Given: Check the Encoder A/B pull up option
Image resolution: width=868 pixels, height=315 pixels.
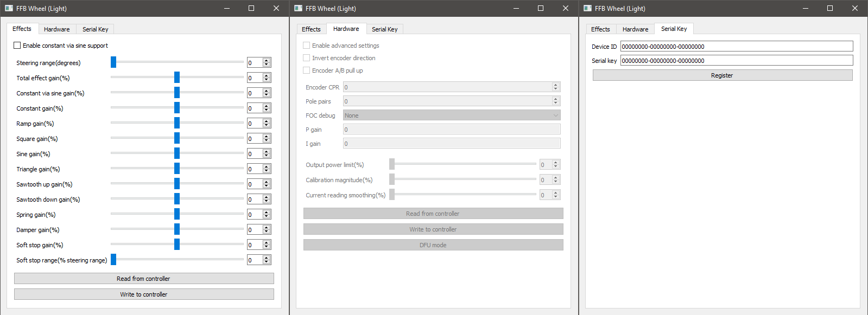Looking at the screenshot, I should 307,70.
